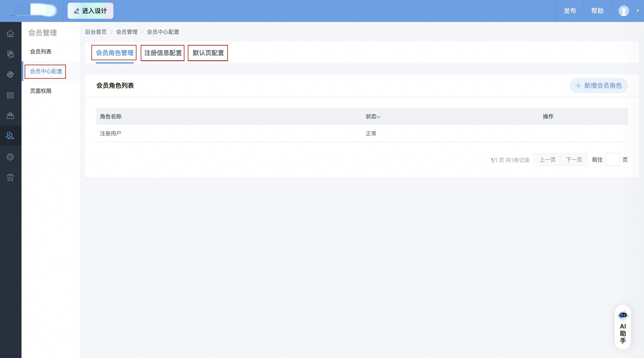Switch to 默认页配置 tab
The image size is (644, 358).
point(208,53)
